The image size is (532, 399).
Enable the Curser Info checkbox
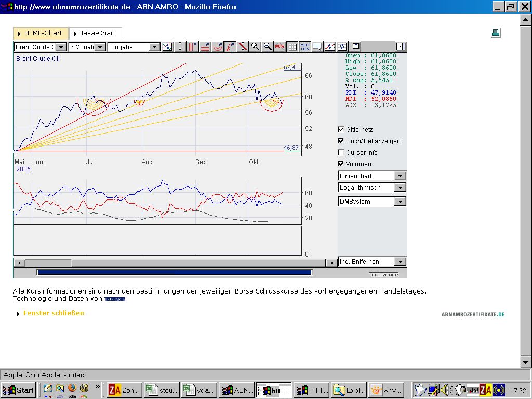click(x=341, y=152)
